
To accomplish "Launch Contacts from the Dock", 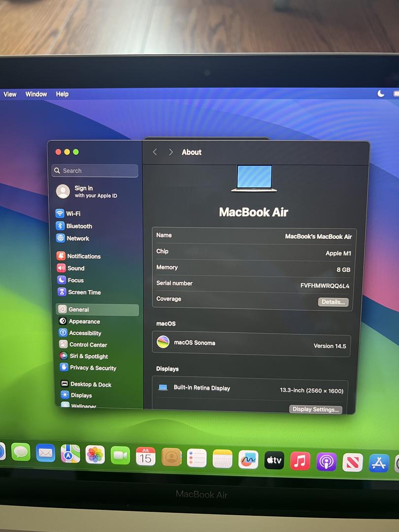I will [x=171, y=457].
